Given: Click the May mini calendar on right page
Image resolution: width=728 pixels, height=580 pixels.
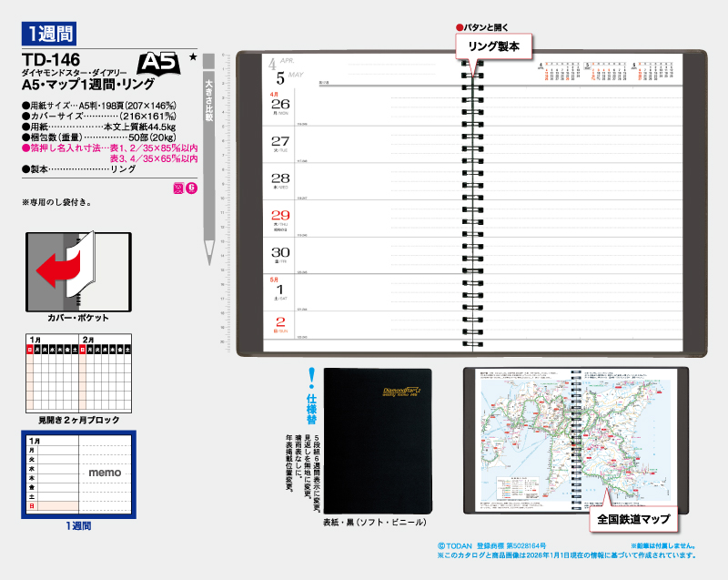Looking at the screenshot, I should pos(605,72).
